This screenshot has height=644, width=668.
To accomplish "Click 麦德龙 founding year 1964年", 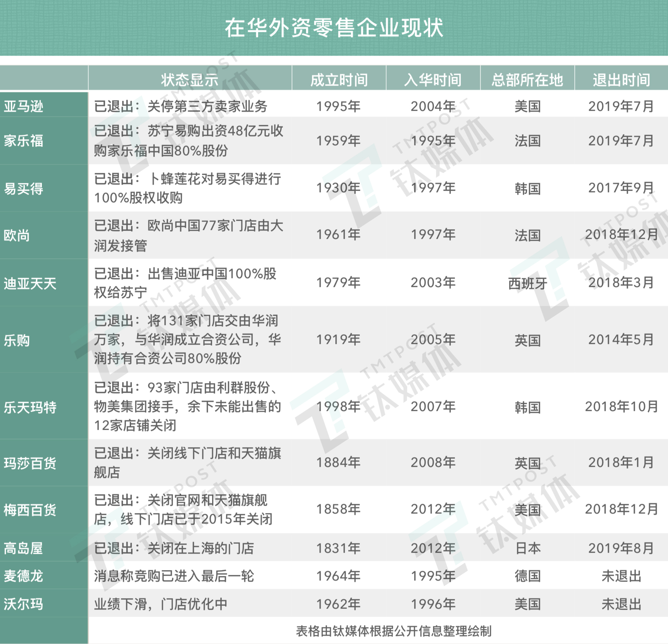I will tap(338, 576).
